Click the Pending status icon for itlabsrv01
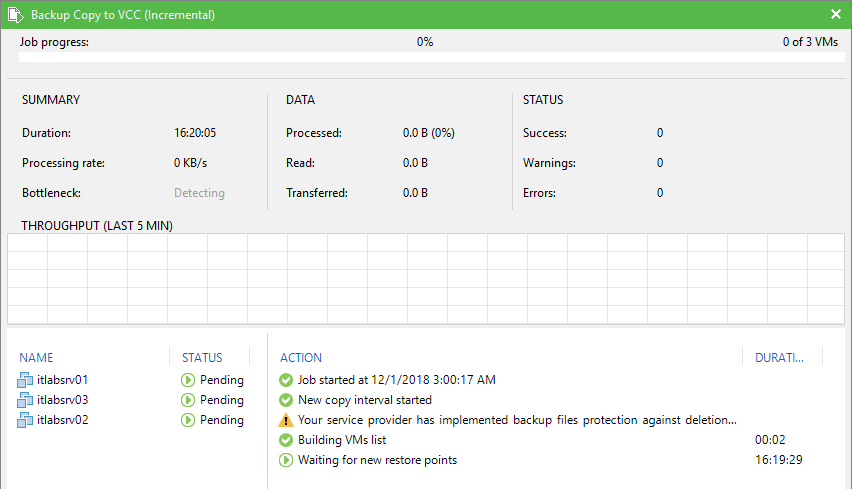The image size is (852, 489). (188, 380)
